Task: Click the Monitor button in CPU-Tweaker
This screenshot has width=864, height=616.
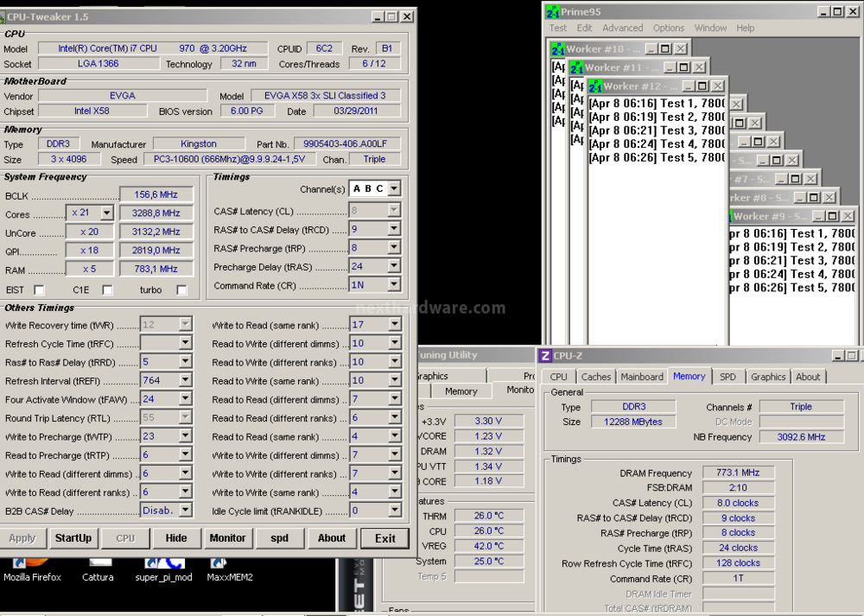Action: point(227,538)
